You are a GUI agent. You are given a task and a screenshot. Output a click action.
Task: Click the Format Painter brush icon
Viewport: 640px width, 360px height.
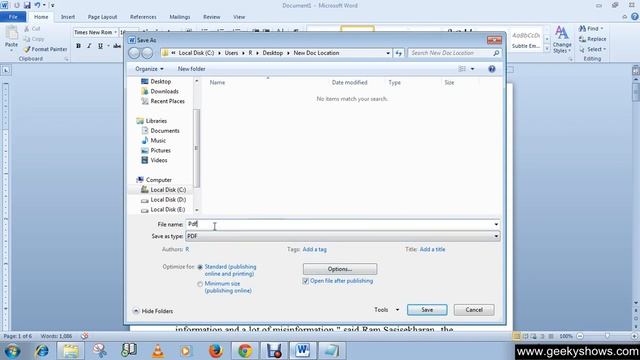[x=27, y=49]
